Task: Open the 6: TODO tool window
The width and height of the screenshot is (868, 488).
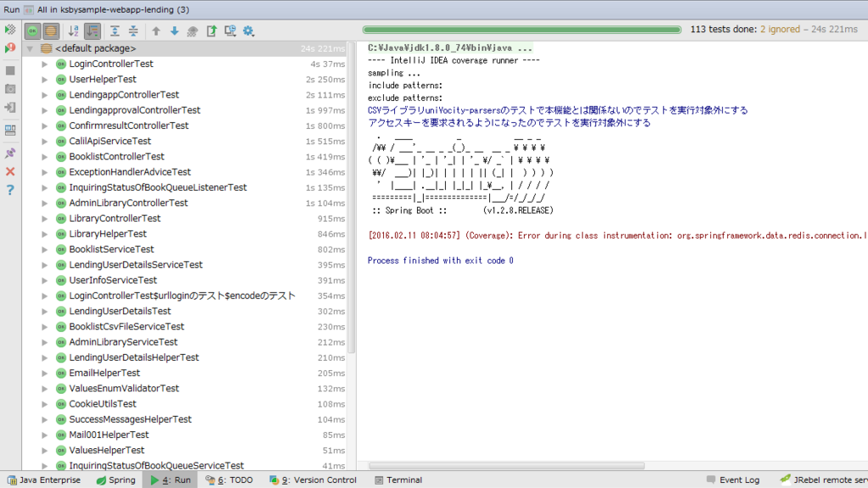Action: (x=229, y=480)
